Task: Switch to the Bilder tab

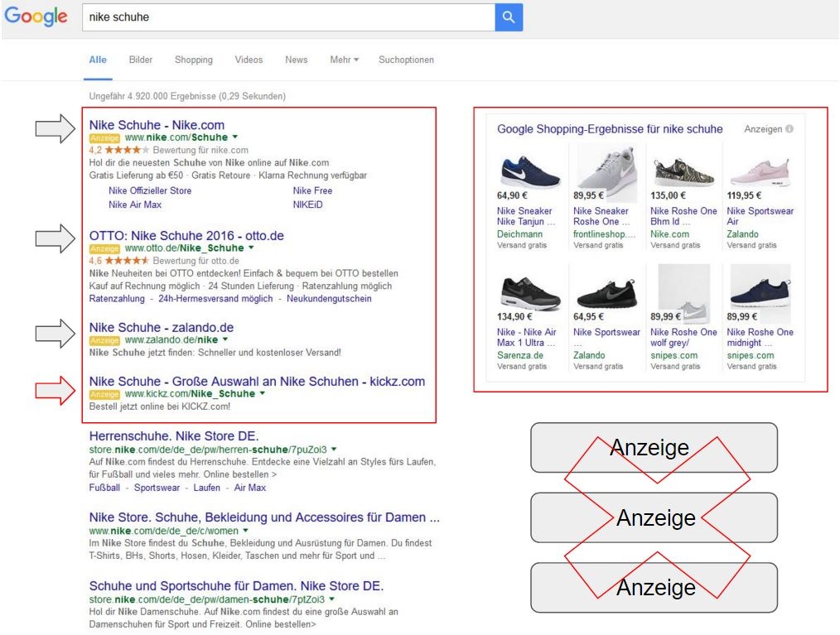Action: tap(140, 60)
